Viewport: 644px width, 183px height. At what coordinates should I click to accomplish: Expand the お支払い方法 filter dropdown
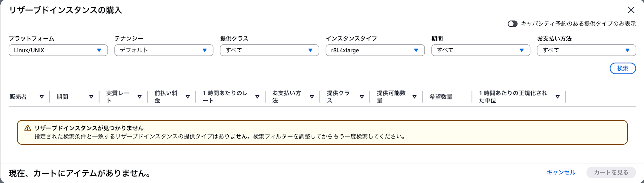586,50
